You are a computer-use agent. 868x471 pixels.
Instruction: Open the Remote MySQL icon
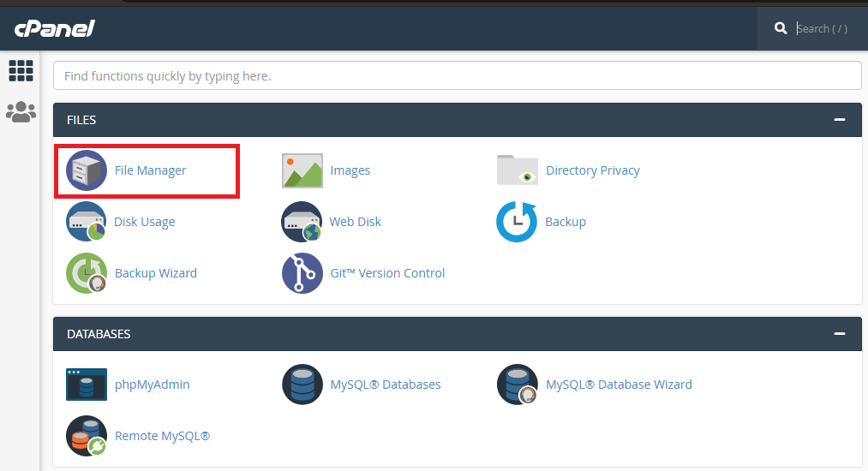point(87,436)
